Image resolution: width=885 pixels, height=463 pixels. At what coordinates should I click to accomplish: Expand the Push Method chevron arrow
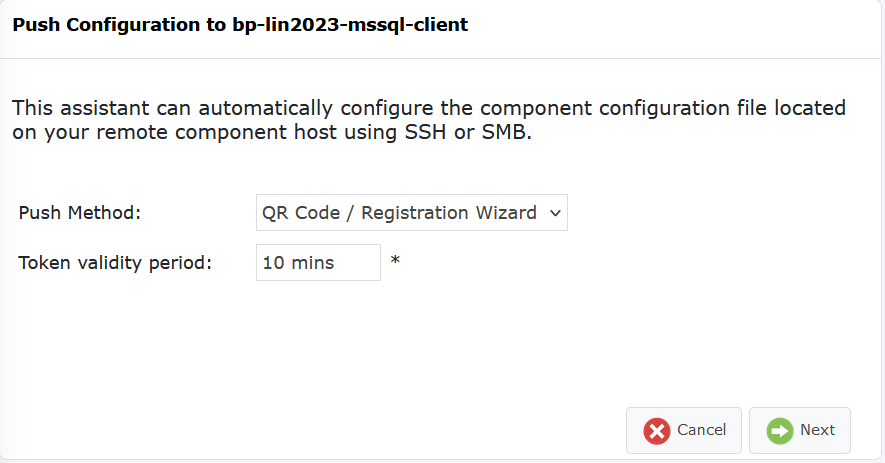[x=555, y=213]
